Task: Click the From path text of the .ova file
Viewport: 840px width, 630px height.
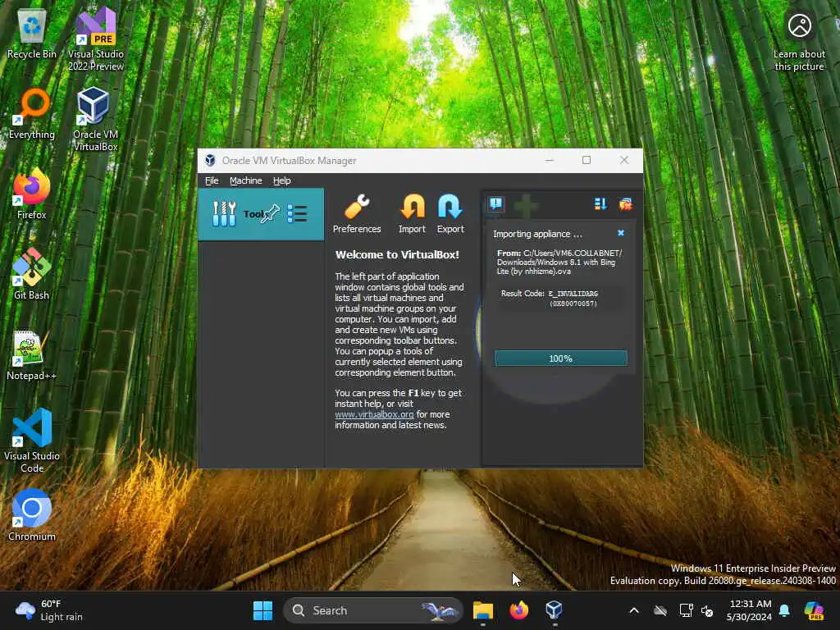Action: [x=559, y=262]
